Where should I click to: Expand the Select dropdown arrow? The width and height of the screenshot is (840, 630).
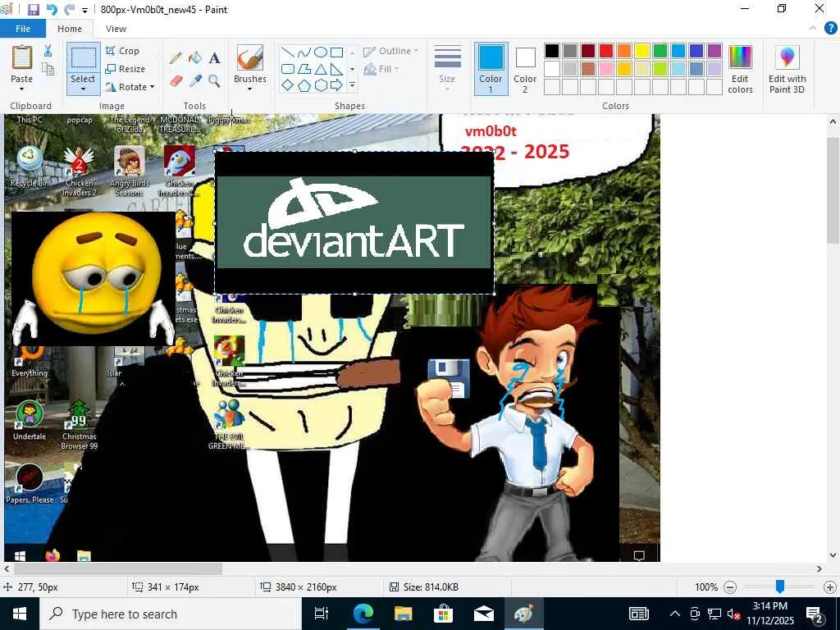click(83, 89)
